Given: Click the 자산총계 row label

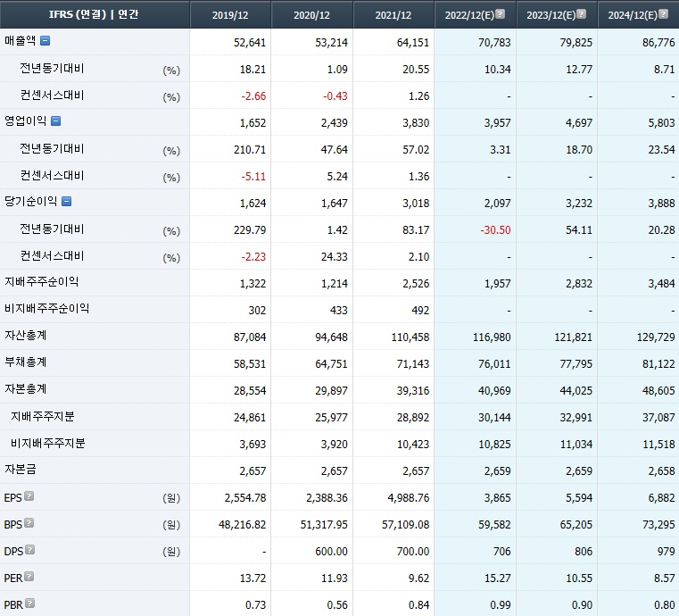Looking at the screenshot, I should click(x=26, y=336).
